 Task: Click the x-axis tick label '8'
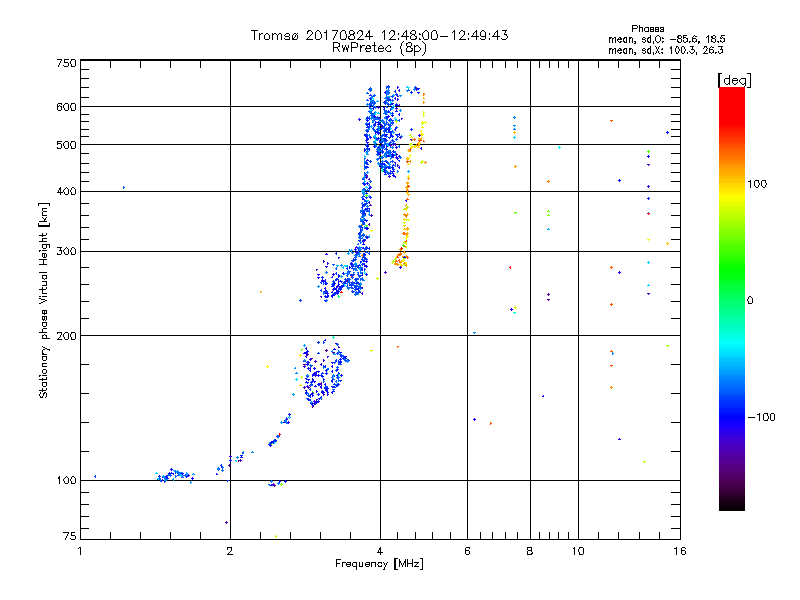coord(530,551)
